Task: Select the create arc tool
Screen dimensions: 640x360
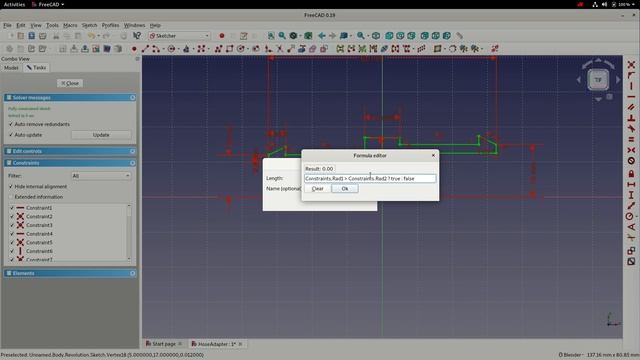Action: [x=156, y=49]
